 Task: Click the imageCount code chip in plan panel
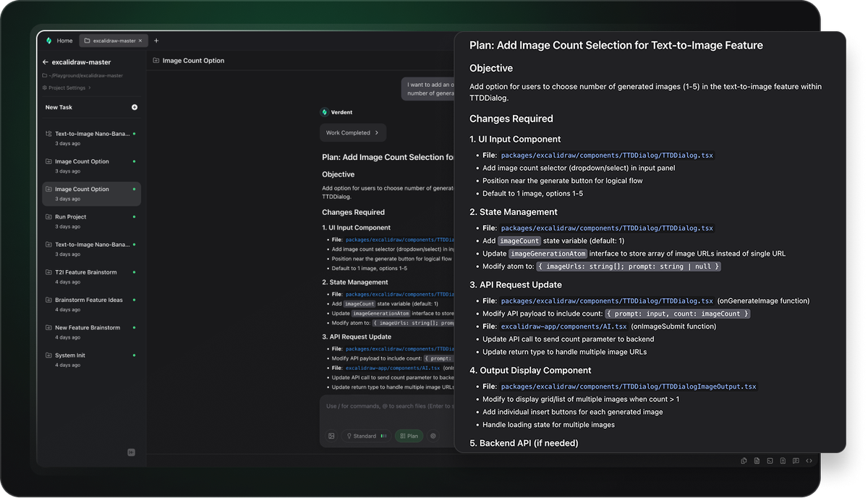519,241
